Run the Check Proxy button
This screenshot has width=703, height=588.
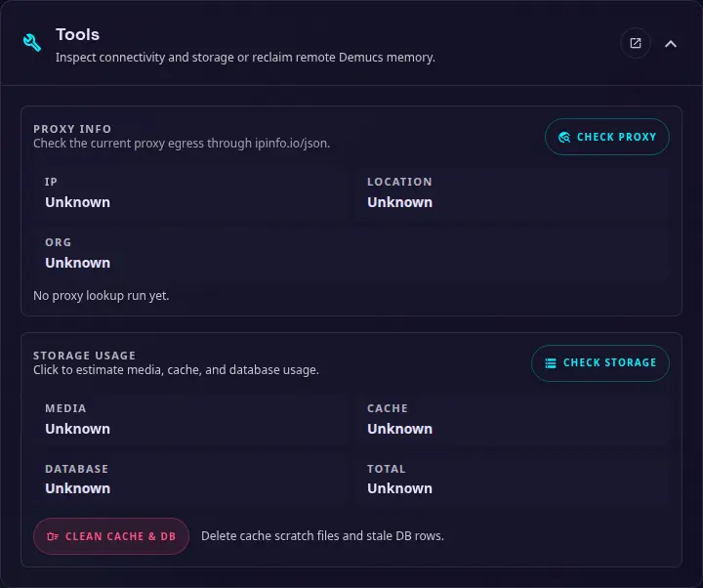(607, 137)
